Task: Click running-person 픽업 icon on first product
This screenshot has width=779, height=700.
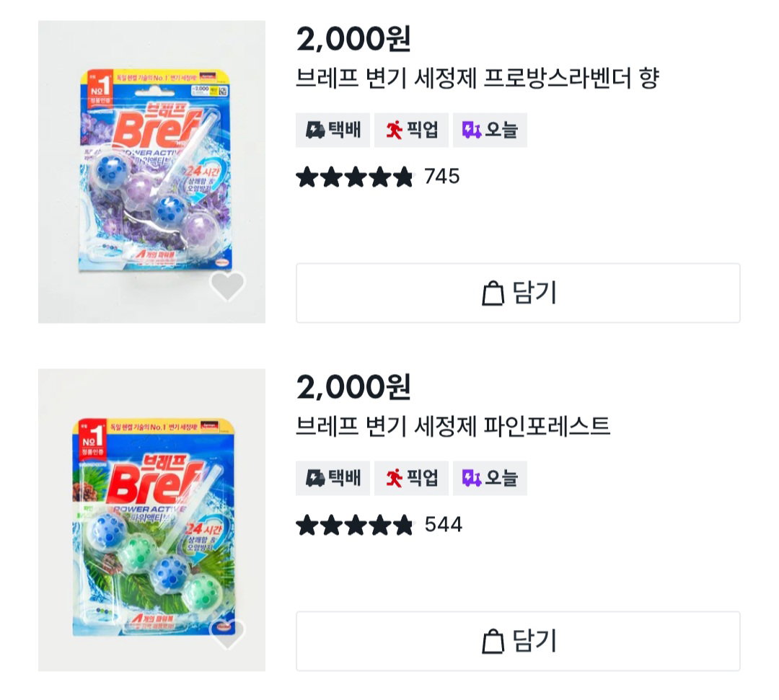Action: [394, 130]
